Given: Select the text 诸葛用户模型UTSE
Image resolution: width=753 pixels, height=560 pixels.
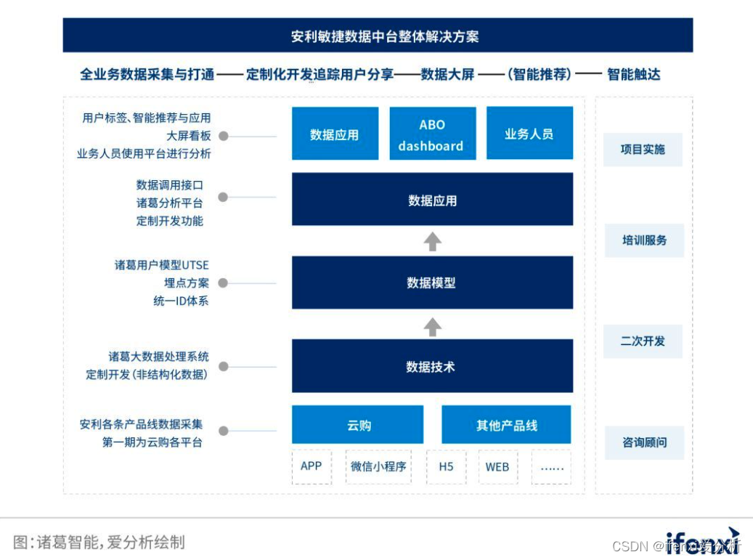Looking at the screenshot, I should click(161, 265).
